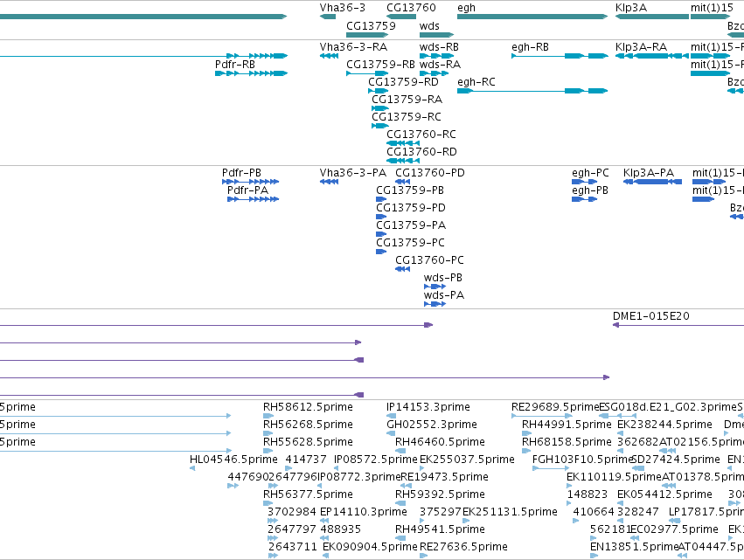Select the Pdfr-RB transcript
744x560 pixels.
coord(252,73)
